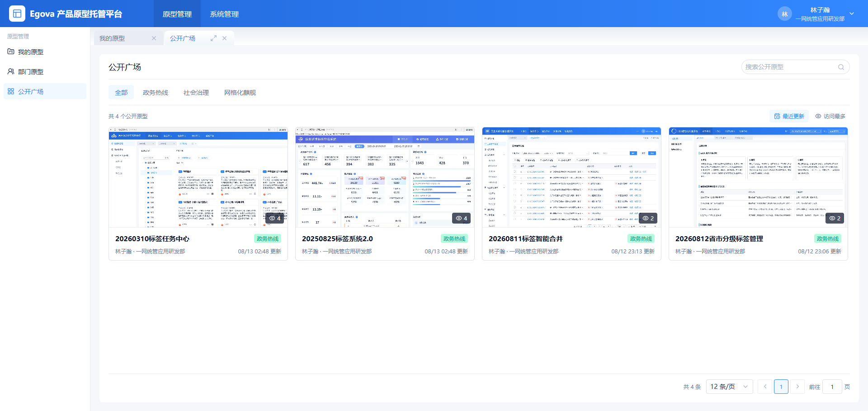
Task: Open thumbnail of 20260310标签任务中心
Action: [198, 177]
